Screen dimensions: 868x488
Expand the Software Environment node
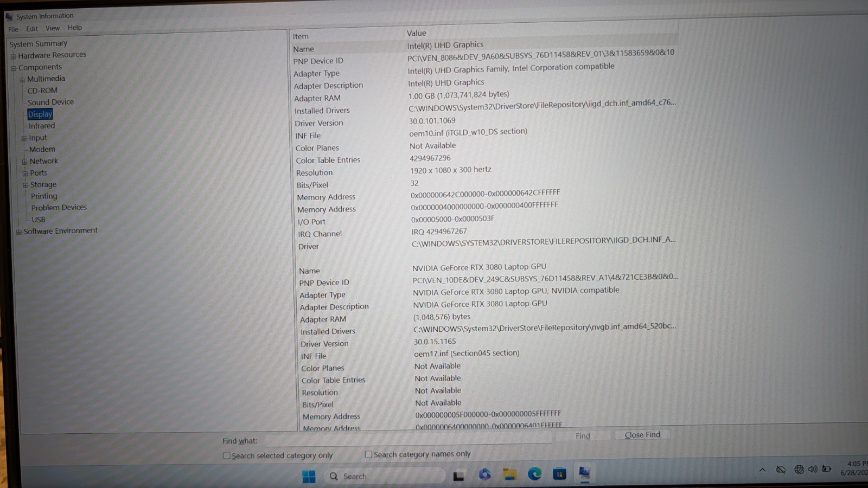(x=19, y=232)
